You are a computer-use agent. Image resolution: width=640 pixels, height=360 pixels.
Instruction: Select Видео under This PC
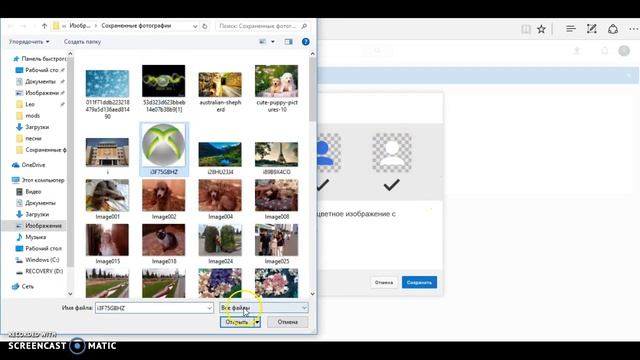(33, 191)
